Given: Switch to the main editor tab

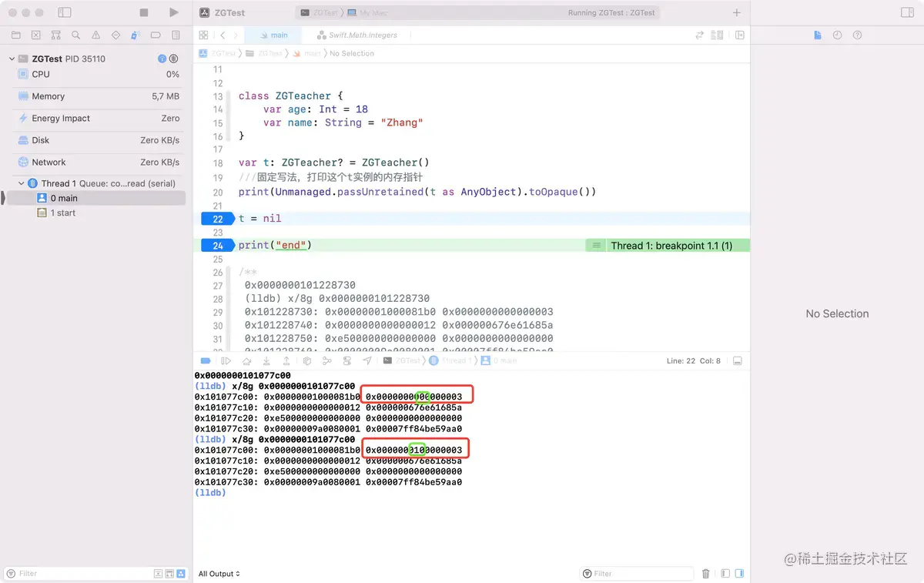Looking at the screenshot, I should pyautogui.click(x=273, y=35).
